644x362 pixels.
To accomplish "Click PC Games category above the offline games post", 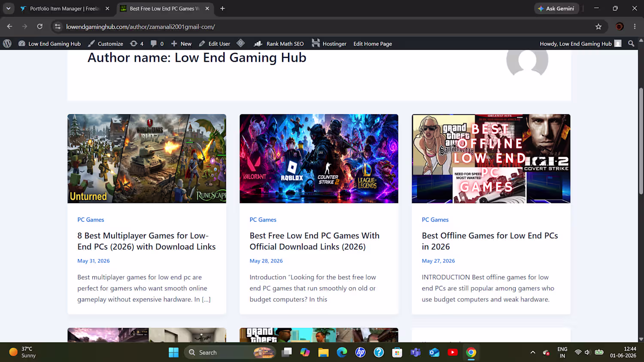I will click(x=435, y=220).
